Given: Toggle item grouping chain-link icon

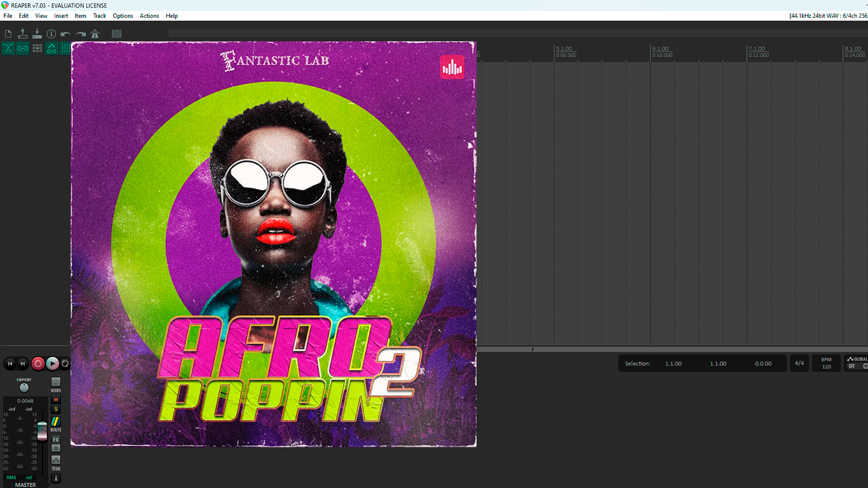Looking at the screenshot, I should [x=23, y=48].
